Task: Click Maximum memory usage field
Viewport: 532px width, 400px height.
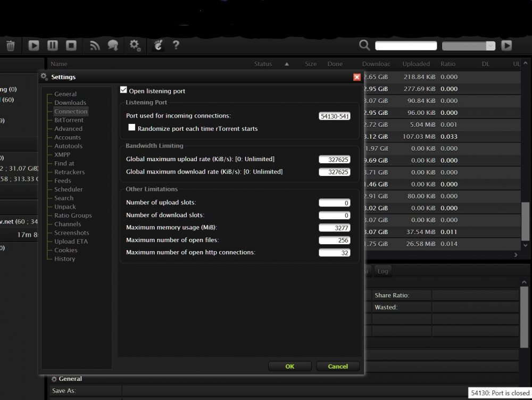Action: coord(335,228)
